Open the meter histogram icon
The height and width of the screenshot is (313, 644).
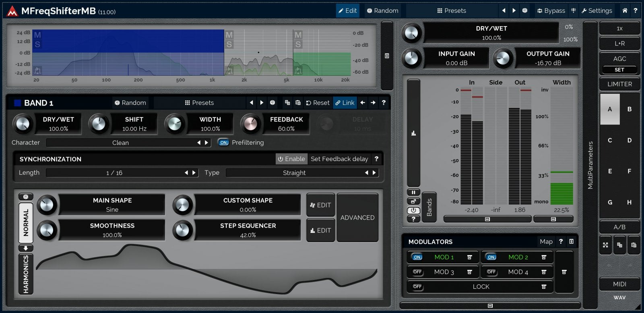click(413, 133)
